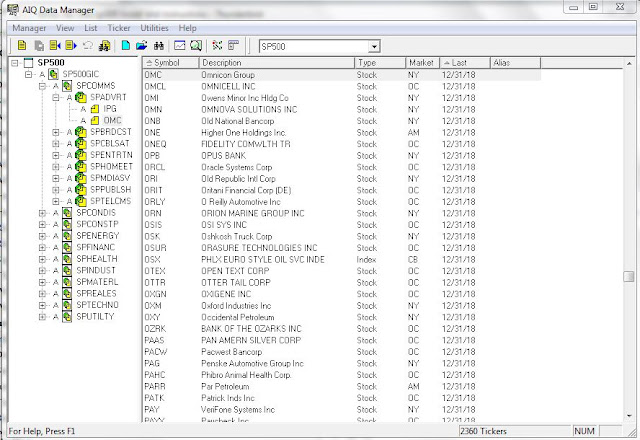
Task: Click the yellow new list toolbar icon
Action: pyautogui.click(x=22, y=45)
